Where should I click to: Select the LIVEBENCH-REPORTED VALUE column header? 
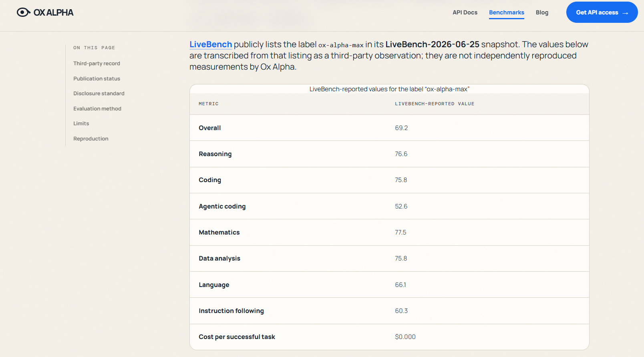click(x=435, y=104)
